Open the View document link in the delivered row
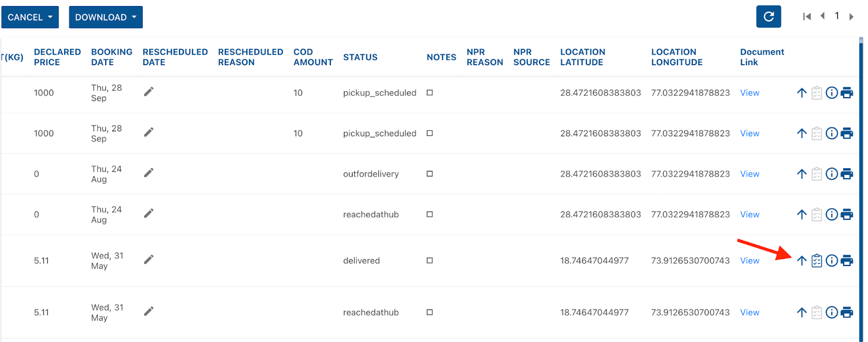Screen dimensions: 868x342 [749, 261]
